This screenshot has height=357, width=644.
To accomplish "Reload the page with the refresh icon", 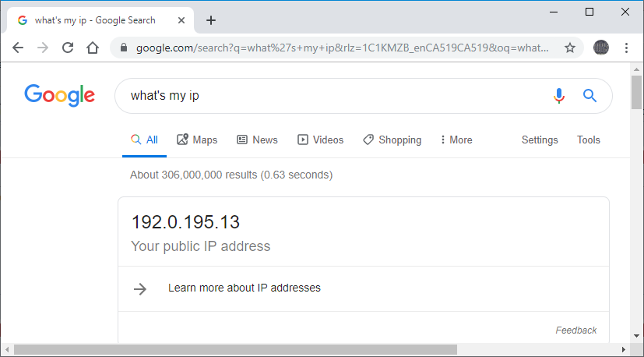I will (68, 48).
